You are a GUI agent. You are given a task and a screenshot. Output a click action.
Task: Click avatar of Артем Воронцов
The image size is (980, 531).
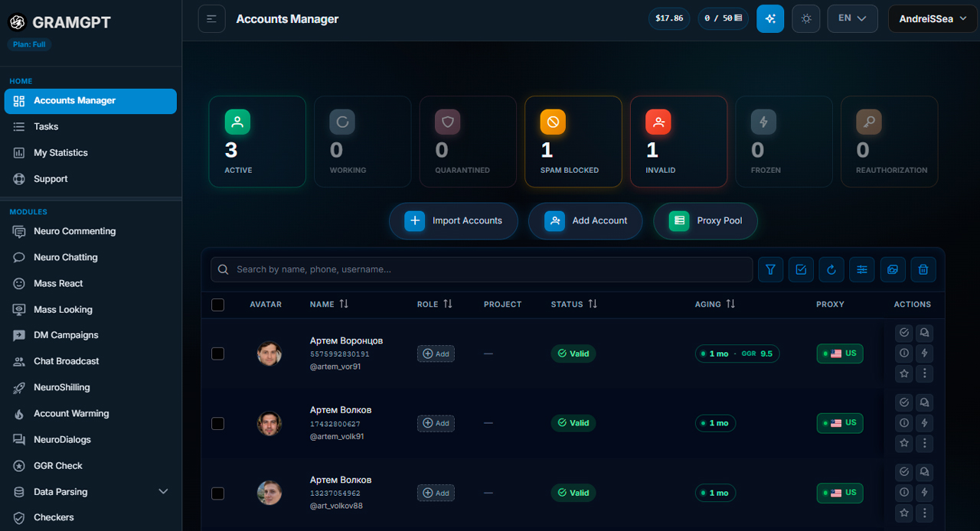(269, 353)
